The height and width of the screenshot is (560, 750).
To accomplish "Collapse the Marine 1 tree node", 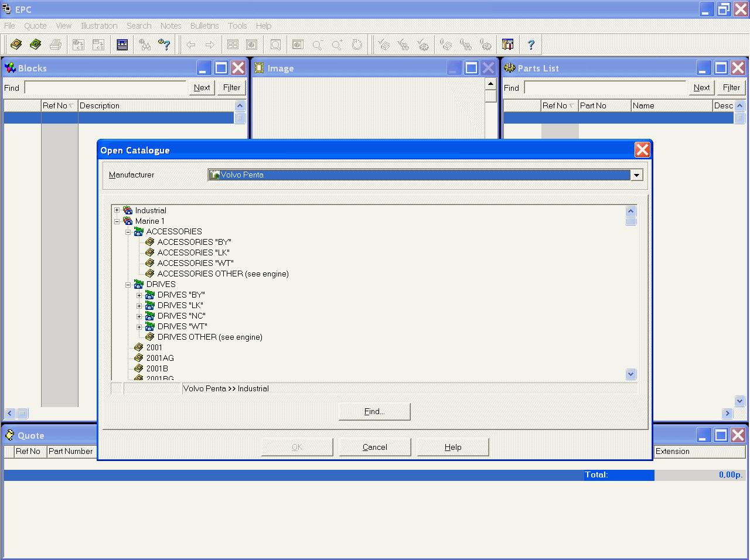I will point(117,221).
